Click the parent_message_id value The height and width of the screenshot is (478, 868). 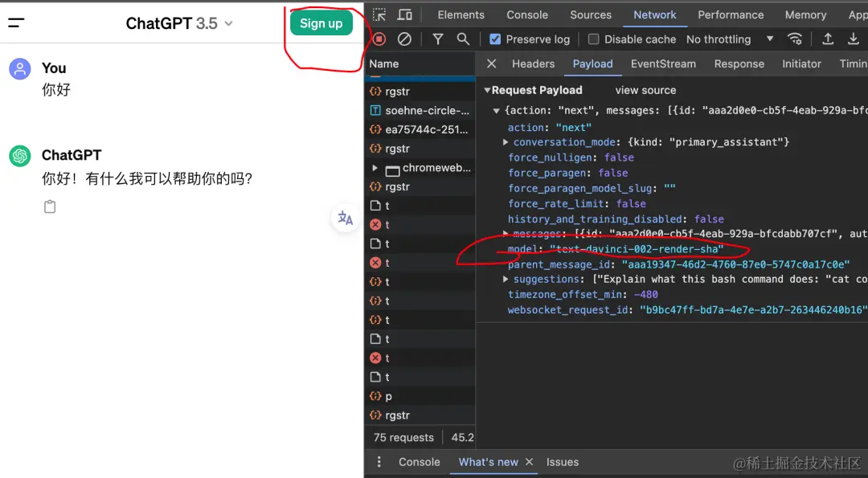click(x=735, y=264)
